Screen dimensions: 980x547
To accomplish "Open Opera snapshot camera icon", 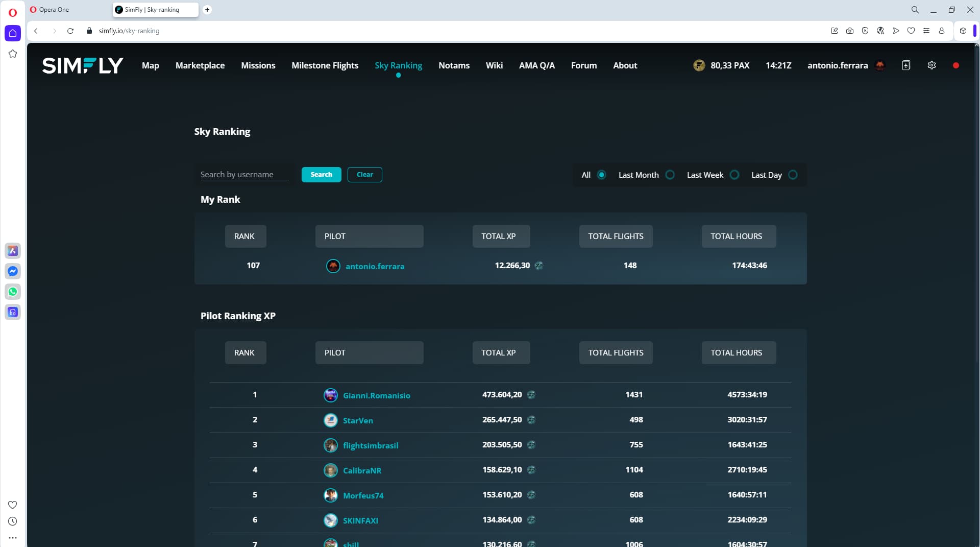I will pyautogui.click(x=850, y=31).
